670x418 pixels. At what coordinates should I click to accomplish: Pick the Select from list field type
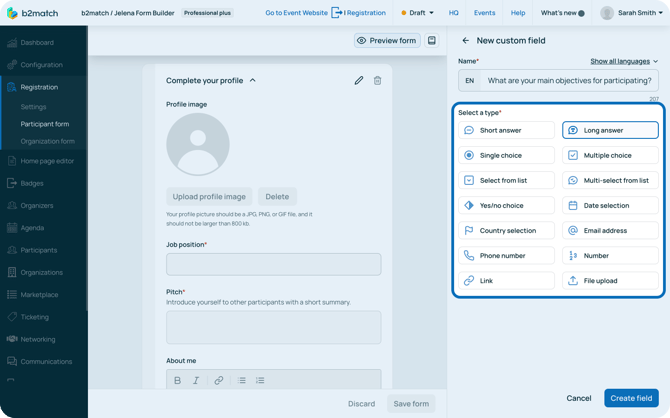[x=506, y=180]
